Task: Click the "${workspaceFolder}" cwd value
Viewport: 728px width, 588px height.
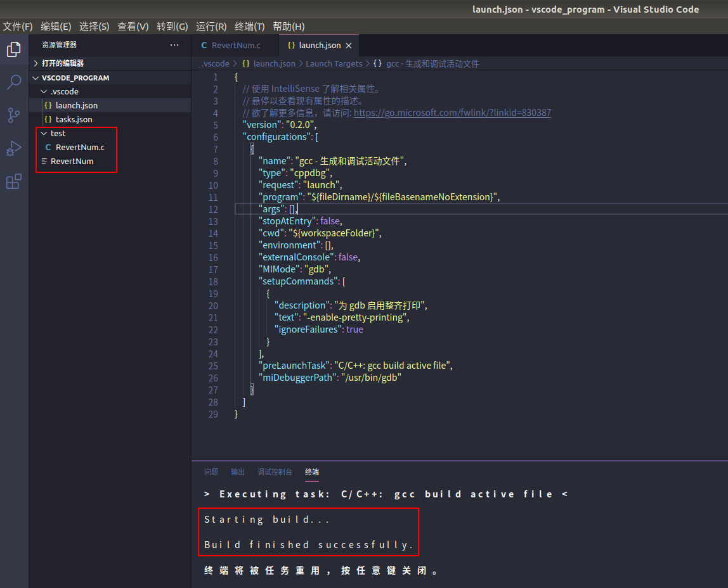Action: click(334, 233)
